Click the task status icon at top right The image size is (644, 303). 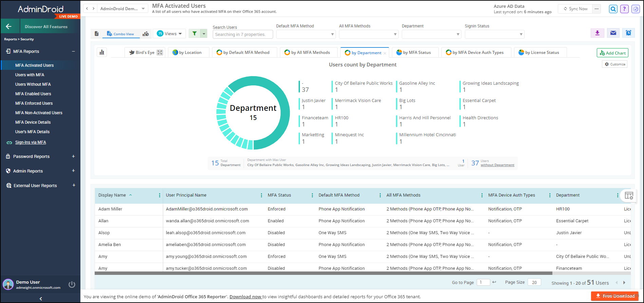click(636, 9)
